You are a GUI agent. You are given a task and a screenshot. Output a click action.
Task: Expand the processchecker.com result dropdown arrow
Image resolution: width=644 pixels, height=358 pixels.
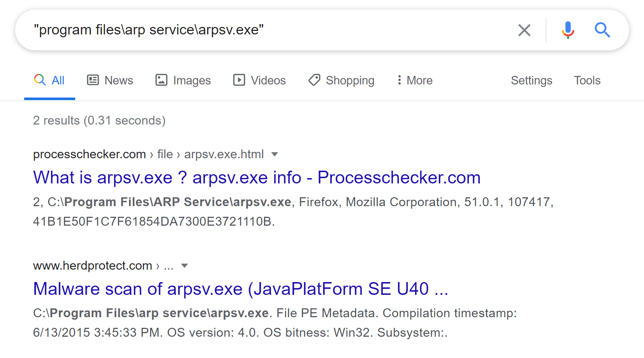(274, 154)
